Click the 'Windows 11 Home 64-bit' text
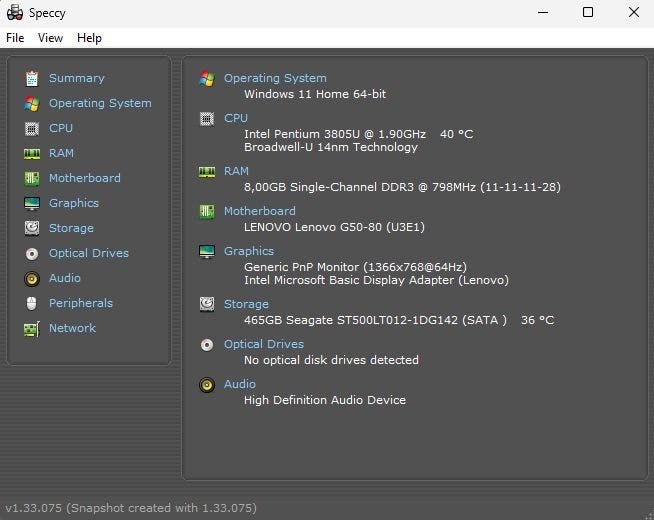Screen dimensions: 654x520 (x=315, y=94)
